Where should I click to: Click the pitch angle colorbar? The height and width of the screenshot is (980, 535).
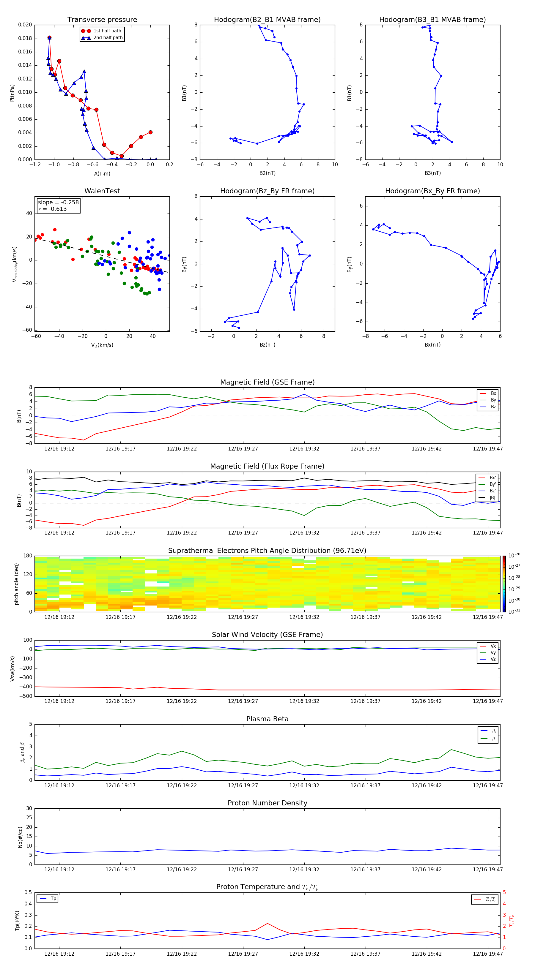pyautogui.click(x=504, y=584)
